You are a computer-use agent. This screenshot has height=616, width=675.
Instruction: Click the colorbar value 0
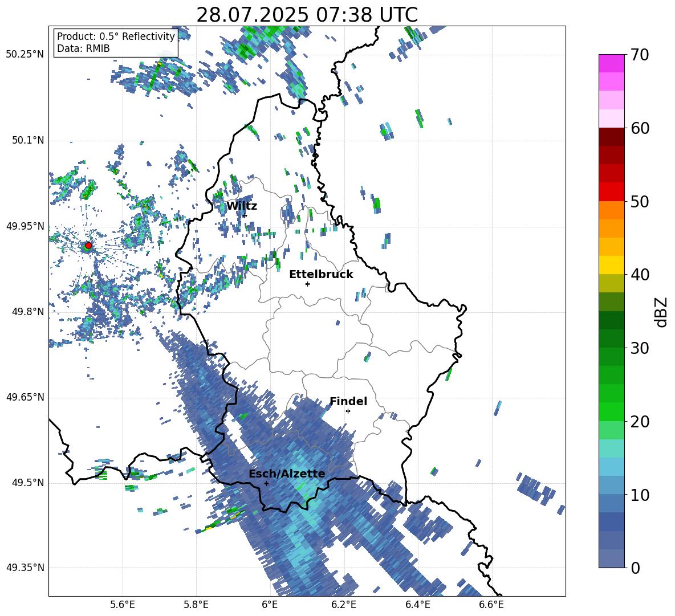(635, 568)
